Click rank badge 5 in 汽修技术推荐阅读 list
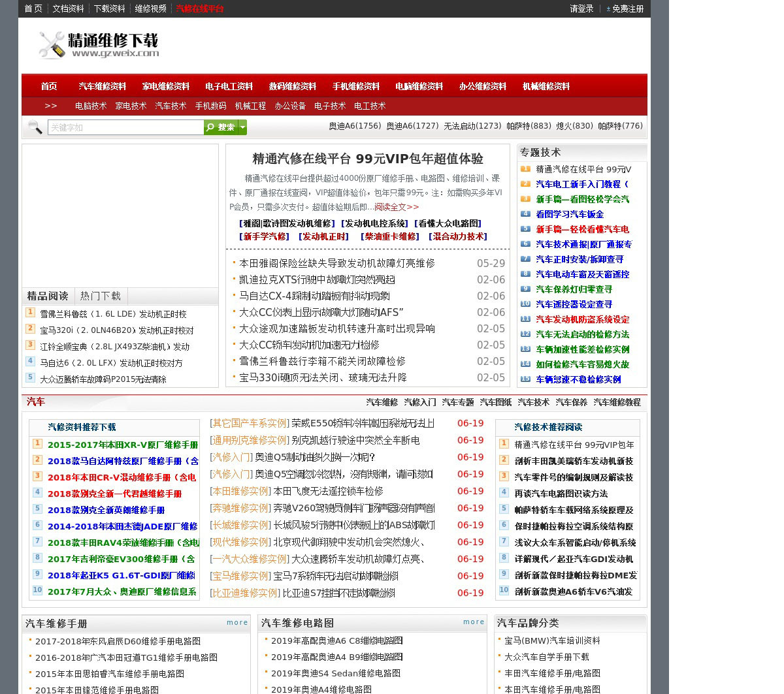784x694 pixels. [x=504, y=509]
